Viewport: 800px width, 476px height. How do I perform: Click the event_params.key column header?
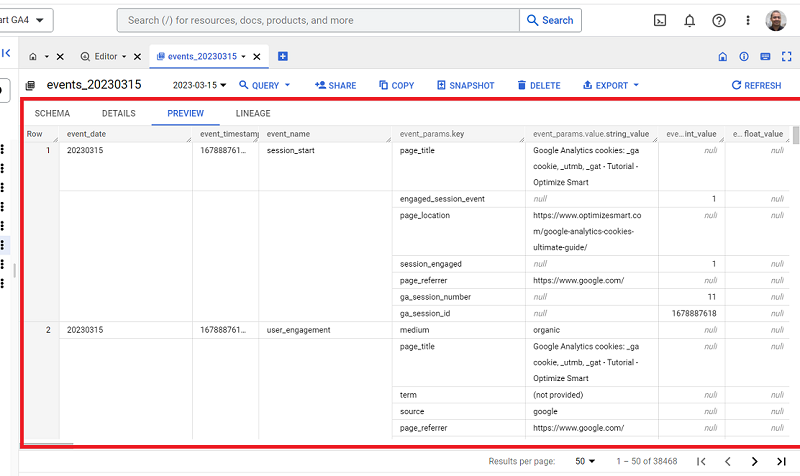click(458, 134)
